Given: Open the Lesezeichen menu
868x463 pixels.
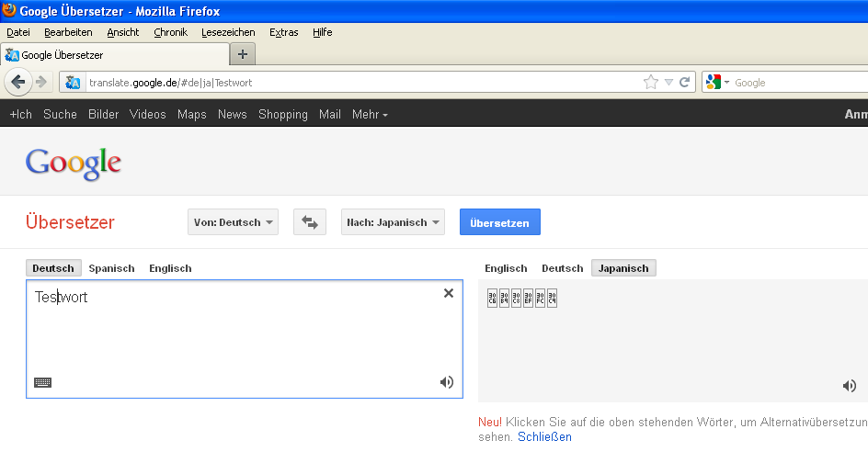Looking at the screenshot, I should pyautogui.click(x=228, y=32).
